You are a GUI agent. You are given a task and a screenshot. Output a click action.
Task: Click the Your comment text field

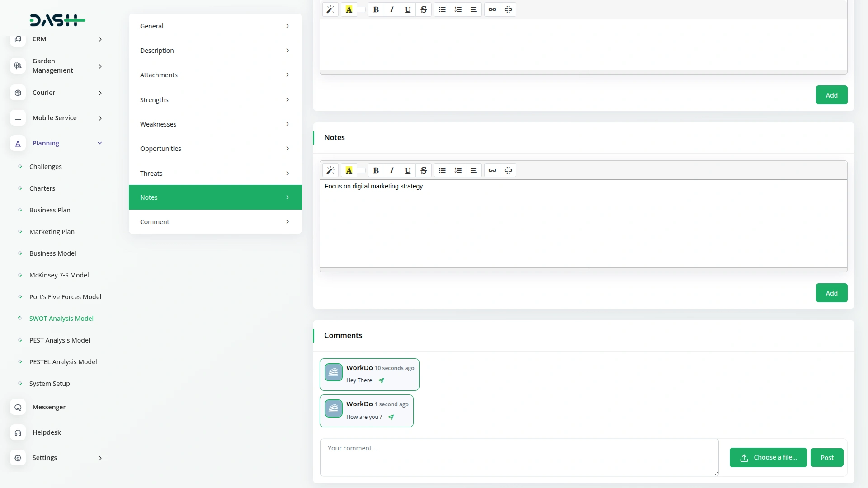519,457
